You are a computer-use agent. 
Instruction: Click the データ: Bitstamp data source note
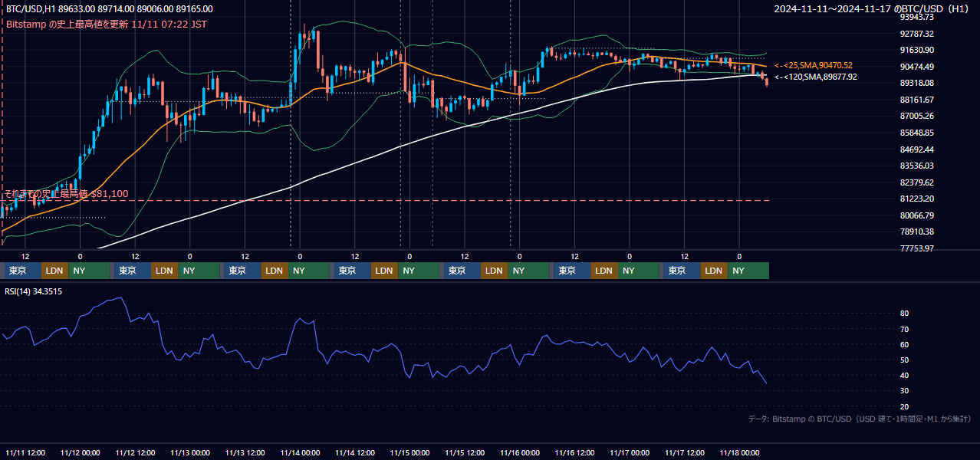[860, 419]
